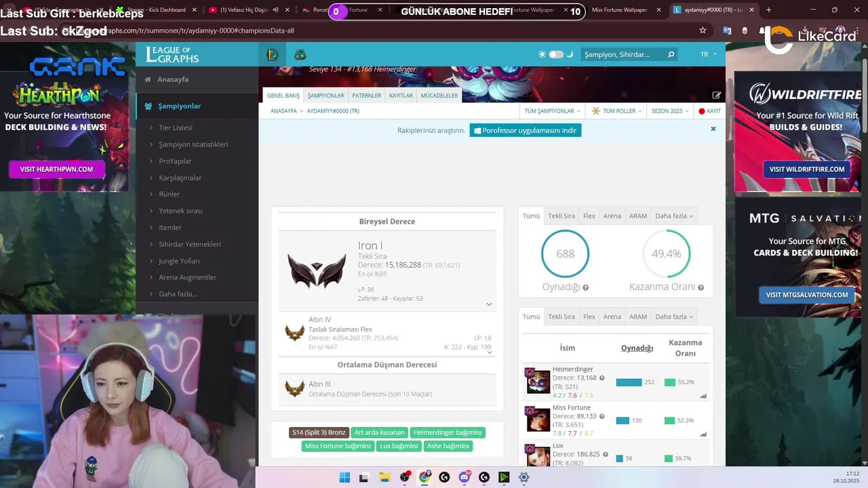Click Art arda kazanan tag
The width and height of the screenshot is (868, 488).
tap(379, 432)
